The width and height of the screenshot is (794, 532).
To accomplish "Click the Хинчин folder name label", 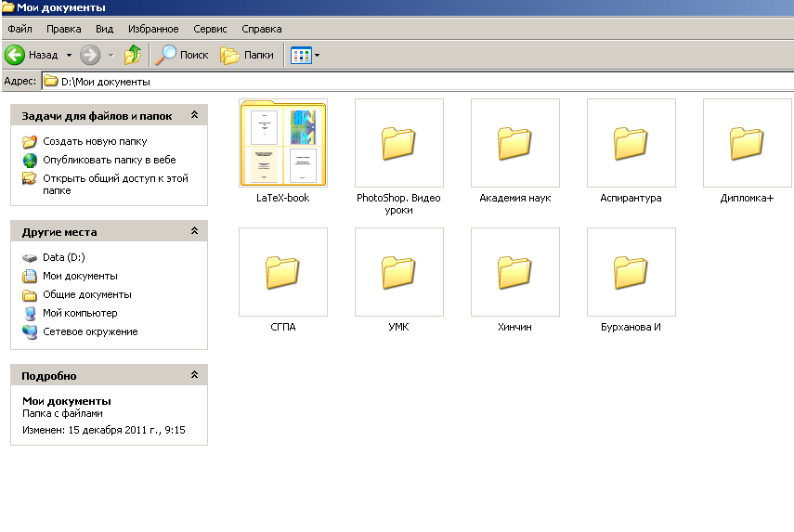I will [x=514, y=327].
